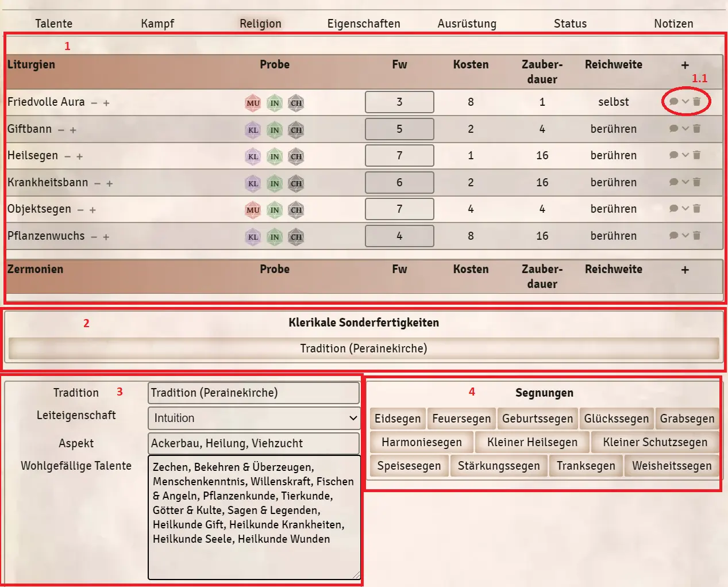The image size is (728, 587).
Task: Click the Friedvolle Aura Fw value field
Action: coord(399,102)
